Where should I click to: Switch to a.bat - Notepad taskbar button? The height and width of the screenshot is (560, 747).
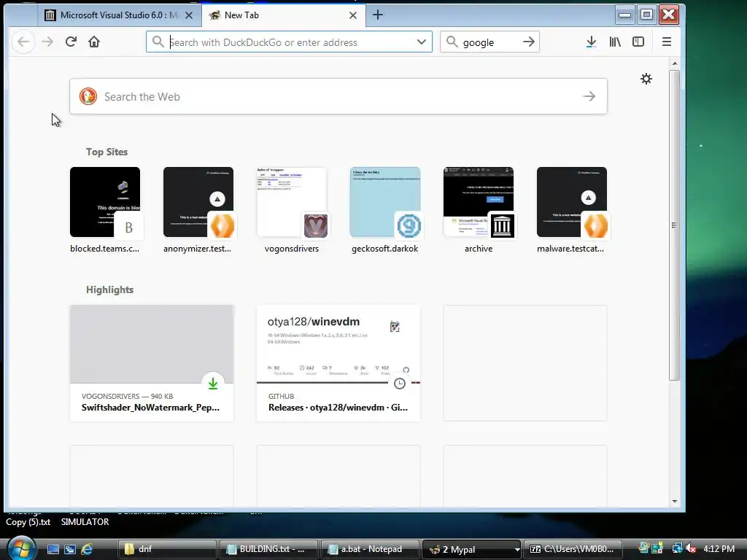tap(370, 549)
